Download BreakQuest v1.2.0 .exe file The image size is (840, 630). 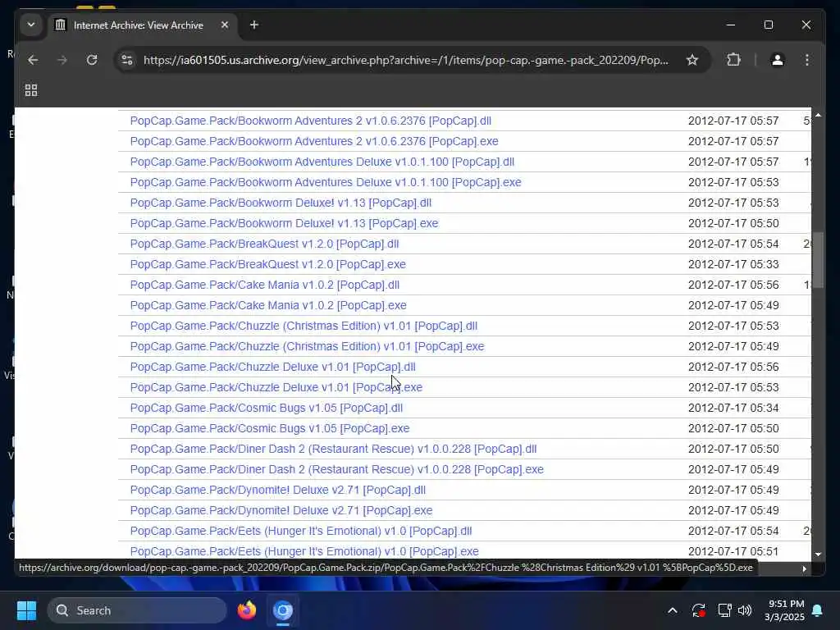click(268, 265)
